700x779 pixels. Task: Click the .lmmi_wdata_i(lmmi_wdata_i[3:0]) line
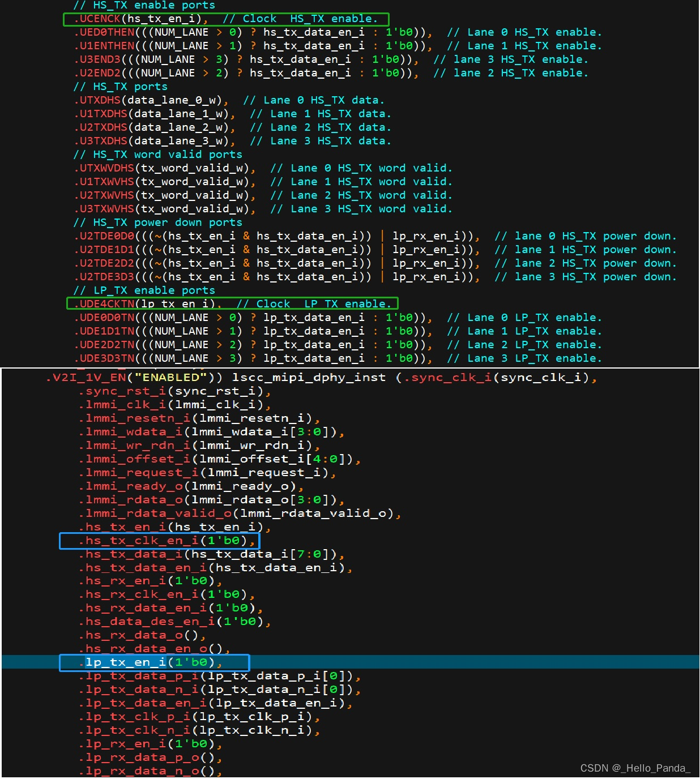(x=211, y=432)
